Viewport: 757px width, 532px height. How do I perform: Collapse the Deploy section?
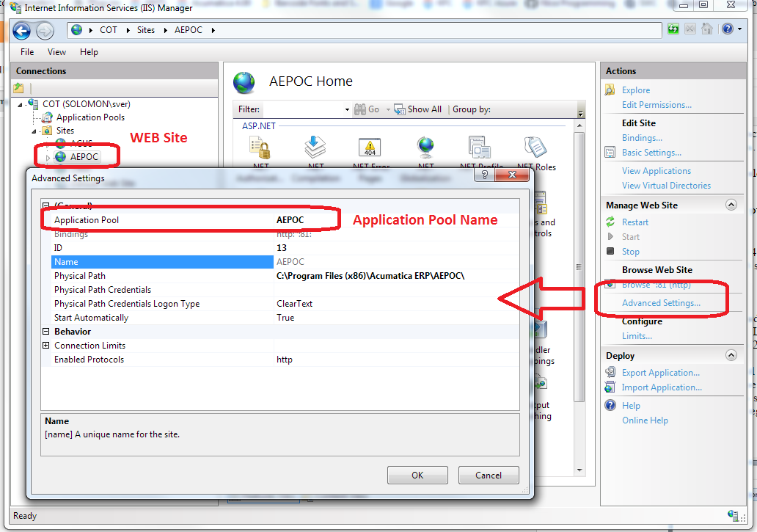(x=731, y=355)
